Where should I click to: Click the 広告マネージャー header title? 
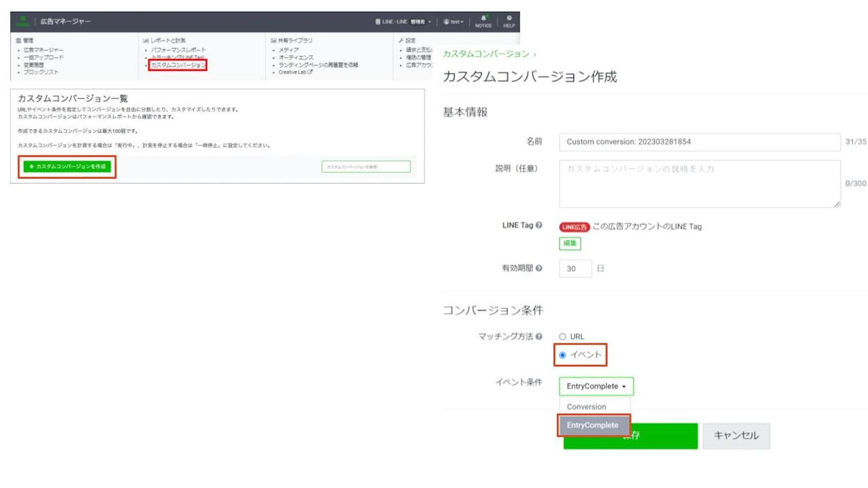point(65,22)
